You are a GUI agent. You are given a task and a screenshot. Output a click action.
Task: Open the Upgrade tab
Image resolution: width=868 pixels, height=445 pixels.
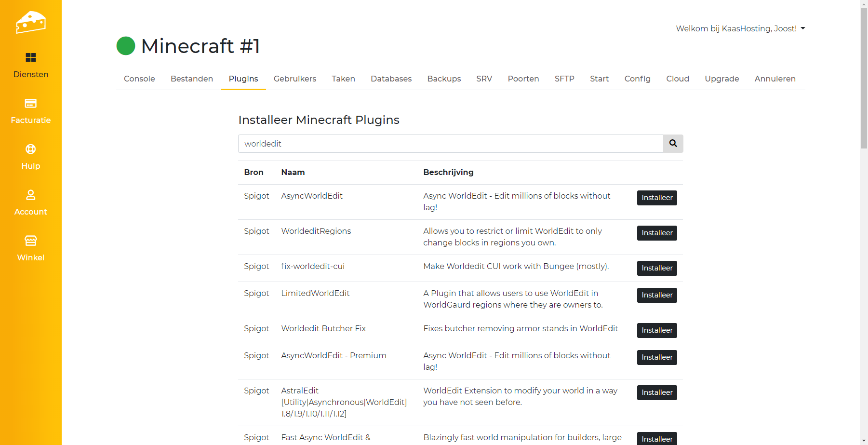(721, 79)
